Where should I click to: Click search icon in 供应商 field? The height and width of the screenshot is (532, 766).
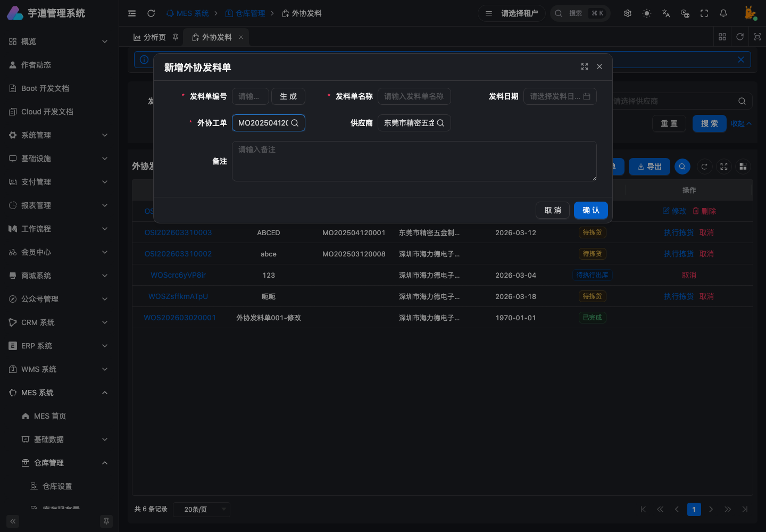click(440, 123)
